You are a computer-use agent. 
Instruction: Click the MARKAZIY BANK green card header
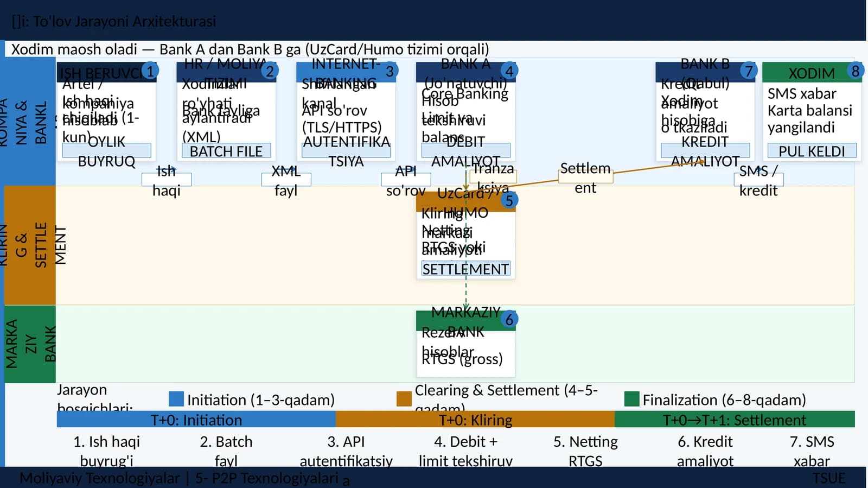[465, 321]
